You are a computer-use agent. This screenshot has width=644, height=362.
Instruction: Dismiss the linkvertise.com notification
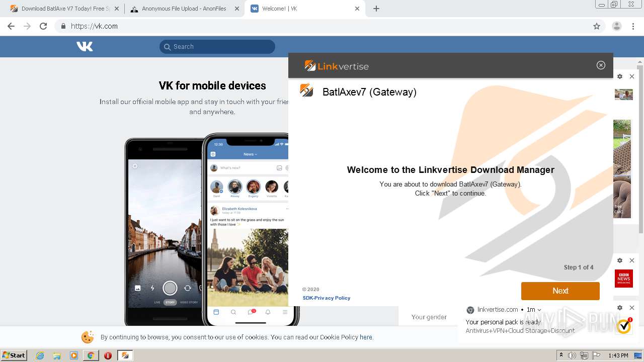[632, 308]
